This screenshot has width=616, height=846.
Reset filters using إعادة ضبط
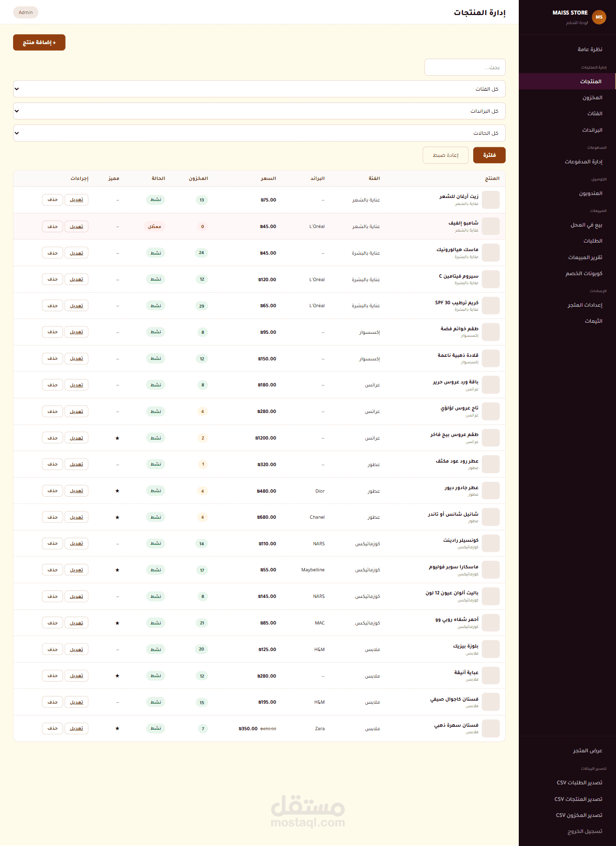click(446, 155)
